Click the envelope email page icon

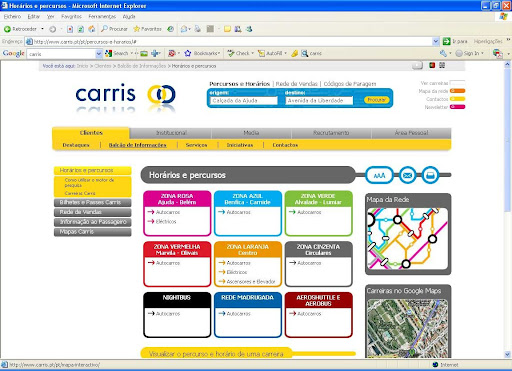tap(407, 175)
